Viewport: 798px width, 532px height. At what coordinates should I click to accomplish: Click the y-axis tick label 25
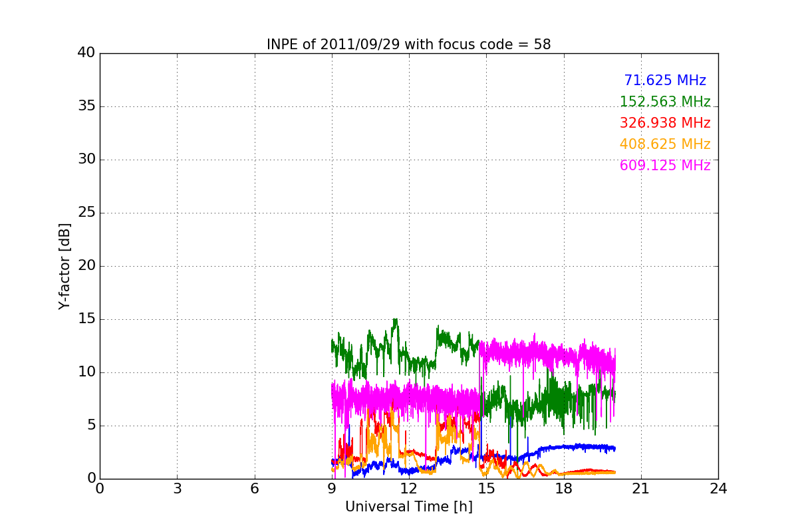tap(86, 213)
